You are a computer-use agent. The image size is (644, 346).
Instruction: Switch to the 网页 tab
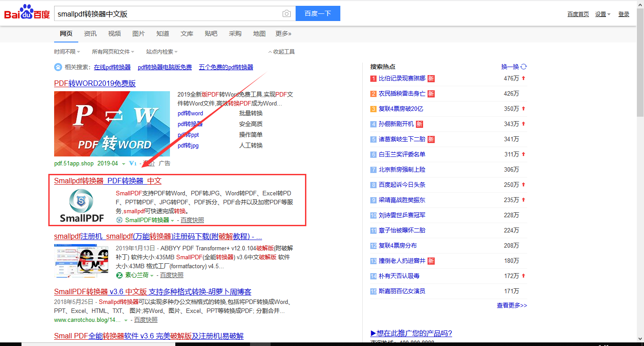click(66, 34)
